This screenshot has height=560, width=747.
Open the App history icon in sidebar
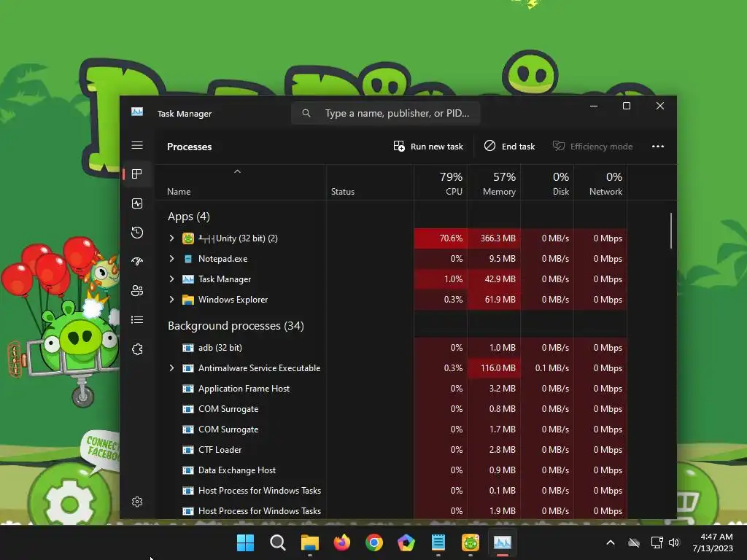click(x=137, y=233)
